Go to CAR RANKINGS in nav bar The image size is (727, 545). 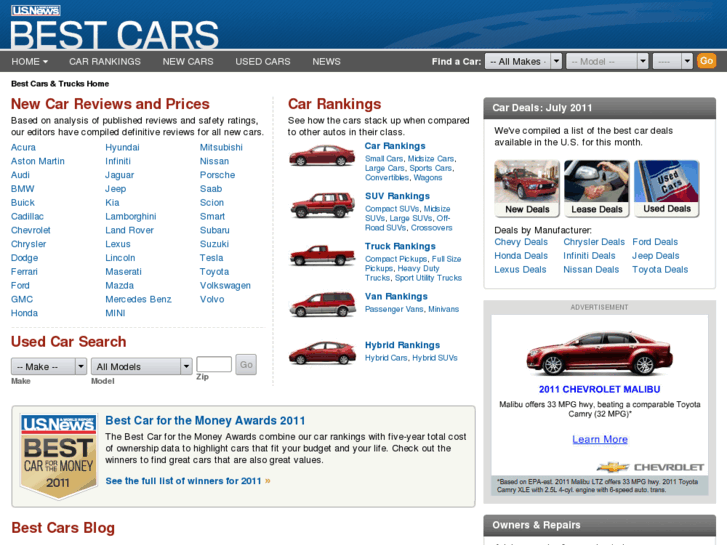click(105, 62)
